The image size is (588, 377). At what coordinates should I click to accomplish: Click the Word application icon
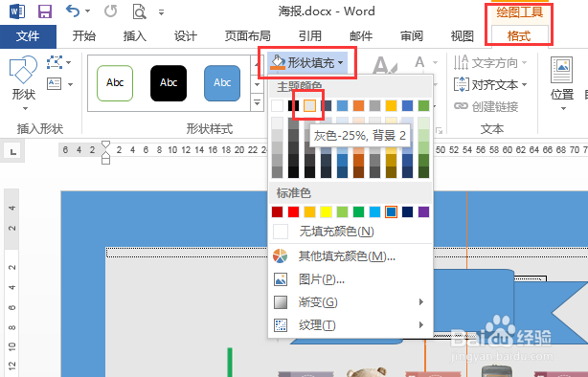coord(17,11)
